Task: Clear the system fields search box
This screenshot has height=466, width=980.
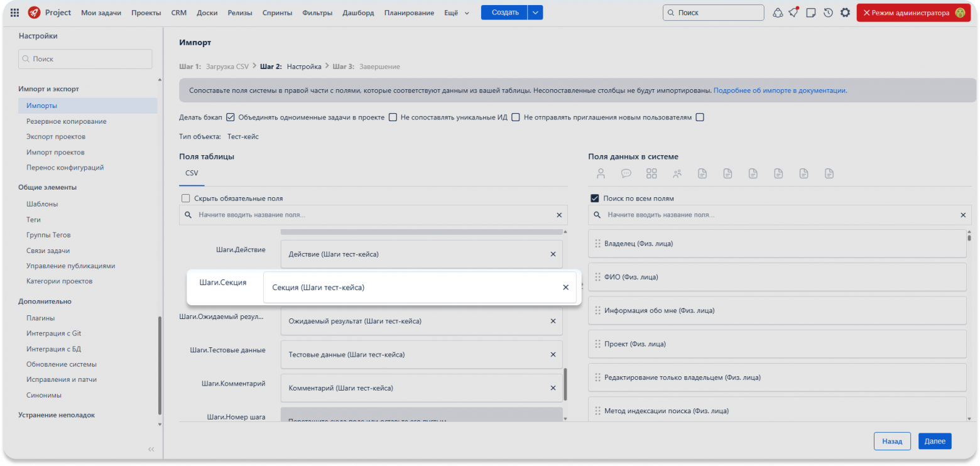Action: (963, 215)
